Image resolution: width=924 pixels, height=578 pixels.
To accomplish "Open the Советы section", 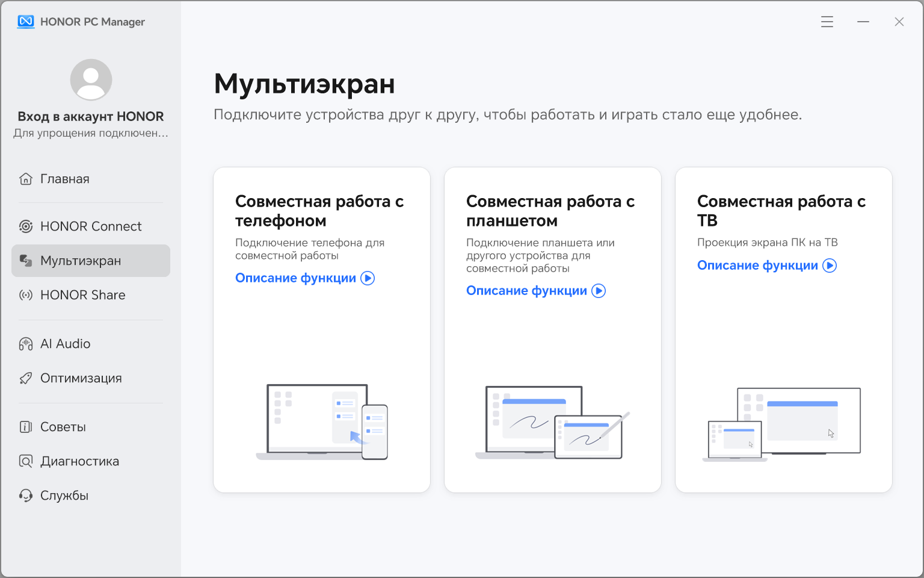I will click(x=91, y=427).
